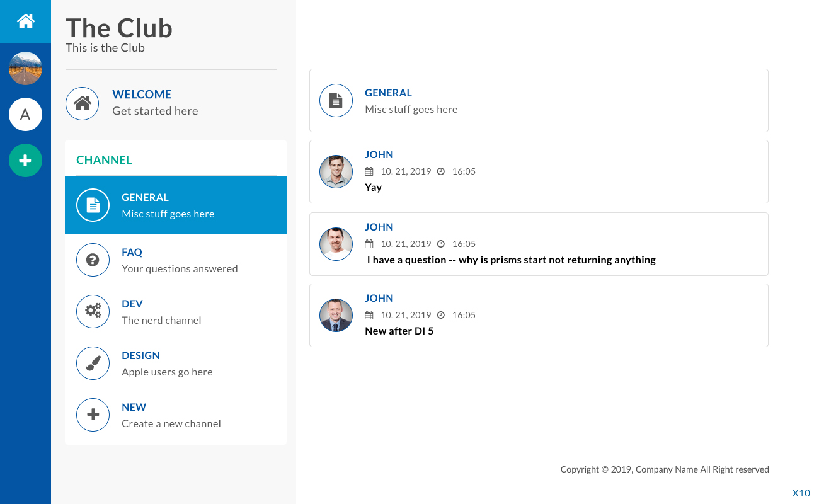
Task: Click John's avatar on the question message
Action: click(336, 244)
